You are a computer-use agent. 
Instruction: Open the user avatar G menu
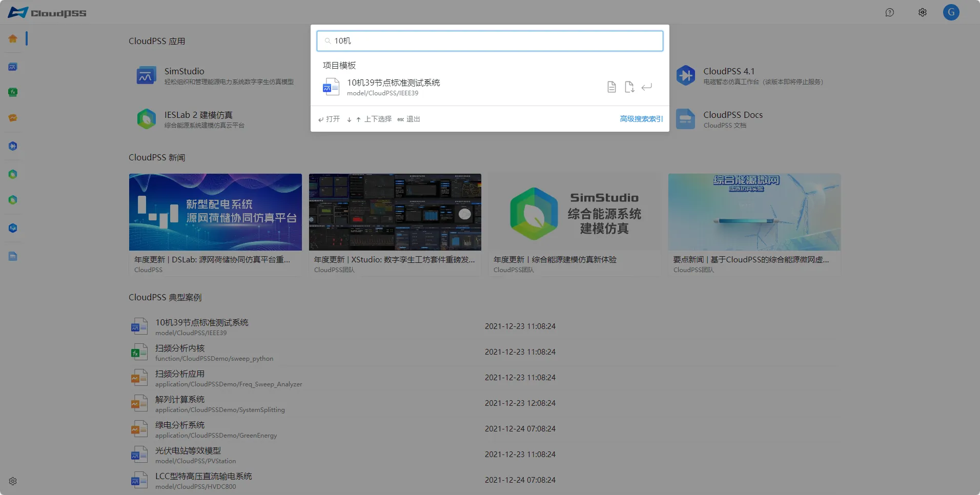[x=951, y=12]
